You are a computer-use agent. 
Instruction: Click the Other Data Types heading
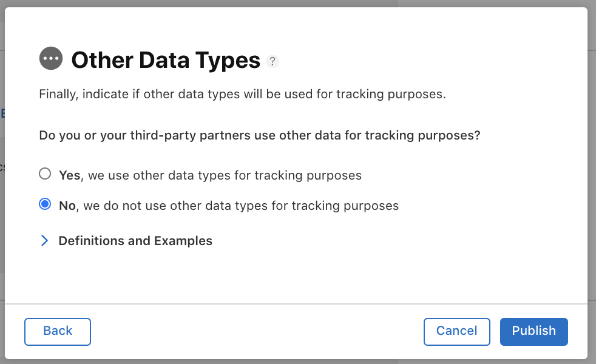pos(166,60)
